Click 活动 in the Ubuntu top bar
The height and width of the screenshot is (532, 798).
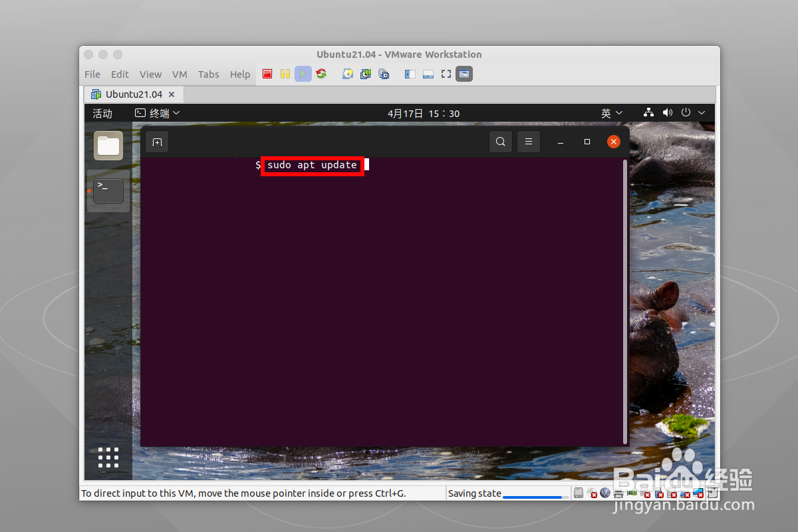[x=102, y=113]
